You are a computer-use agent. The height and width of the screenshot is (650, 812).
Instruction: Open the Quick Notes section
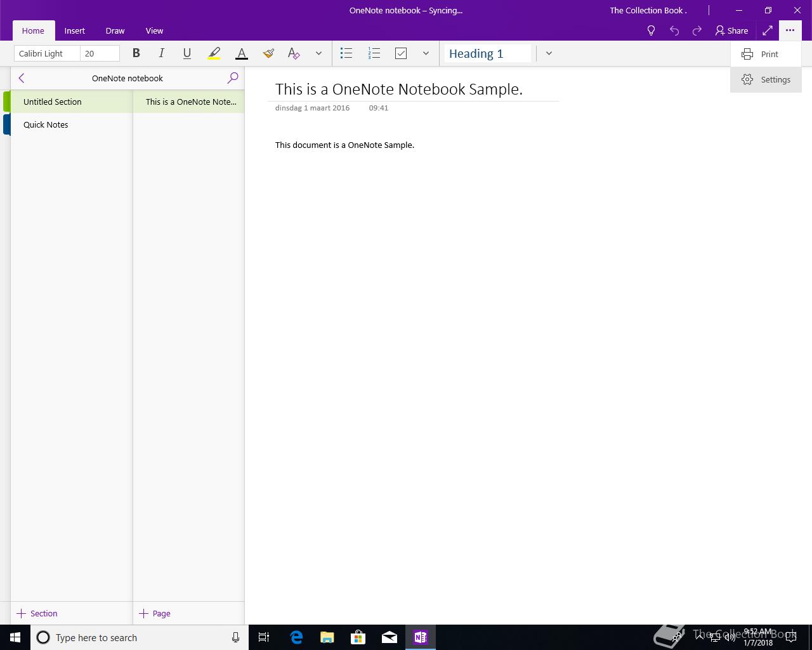(x=71, y=124)
